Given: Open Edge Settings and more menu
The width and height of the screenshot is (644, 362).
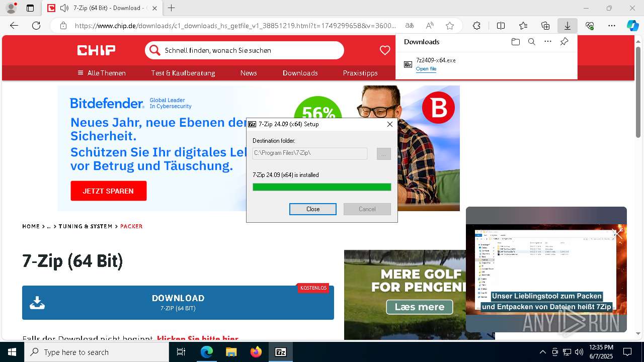Looking at the screenshot, I should tap(612, 26).
